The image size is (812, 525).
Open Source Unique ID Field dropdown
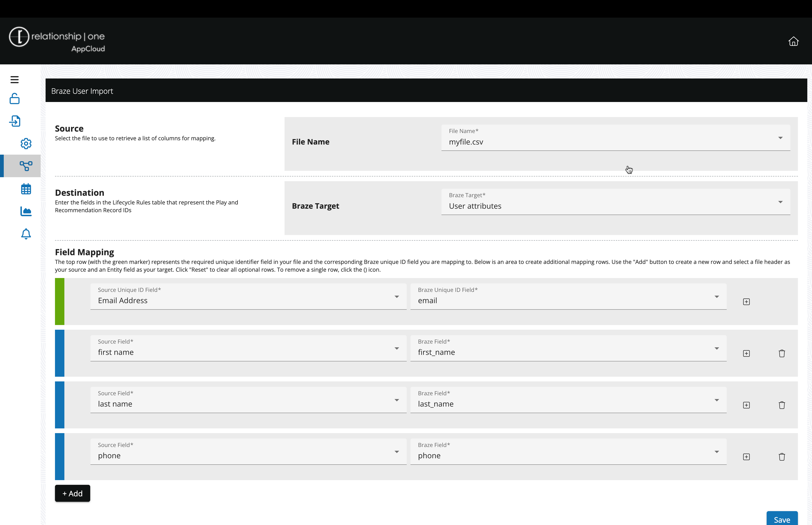tap(248, 297)
